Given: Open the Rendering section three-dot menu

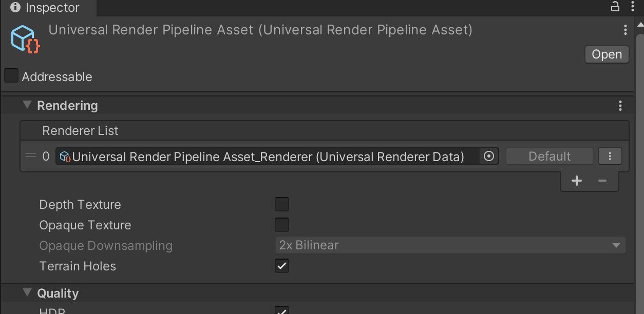Looking at the screenshot, I should click(x=620, y=106).
